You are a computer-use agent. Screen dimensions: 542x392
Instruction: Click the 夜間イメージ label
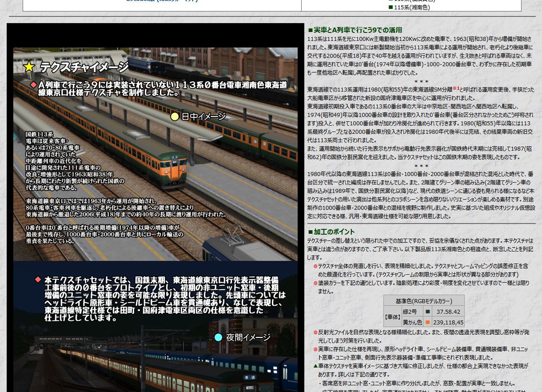click(x=248, y=337)
